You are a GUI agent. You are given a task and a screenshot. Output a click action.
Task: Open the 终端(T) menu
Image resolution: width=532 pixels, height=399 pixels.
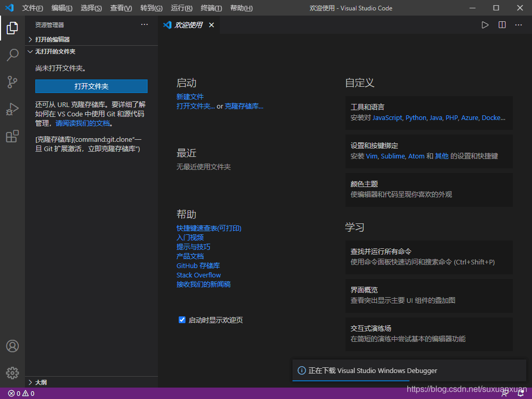[211, 8]
